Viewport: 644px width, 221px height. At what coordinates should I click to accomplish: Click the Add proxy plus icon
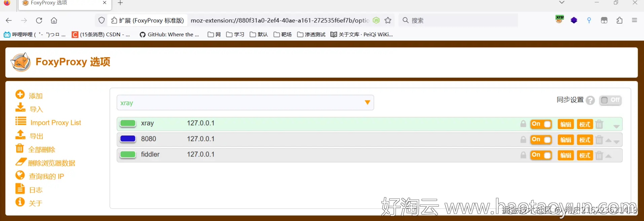(x=20, y=94)
